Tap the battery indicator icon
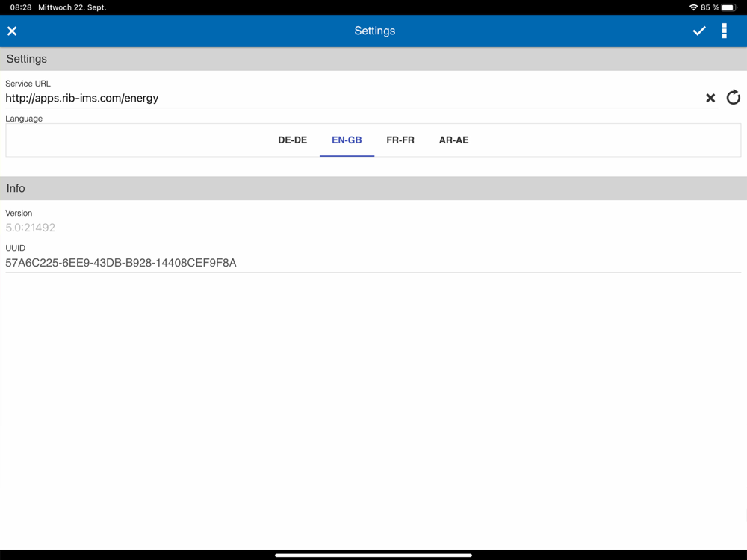Viewport: 747px width, 560px height. coord(729,7)
